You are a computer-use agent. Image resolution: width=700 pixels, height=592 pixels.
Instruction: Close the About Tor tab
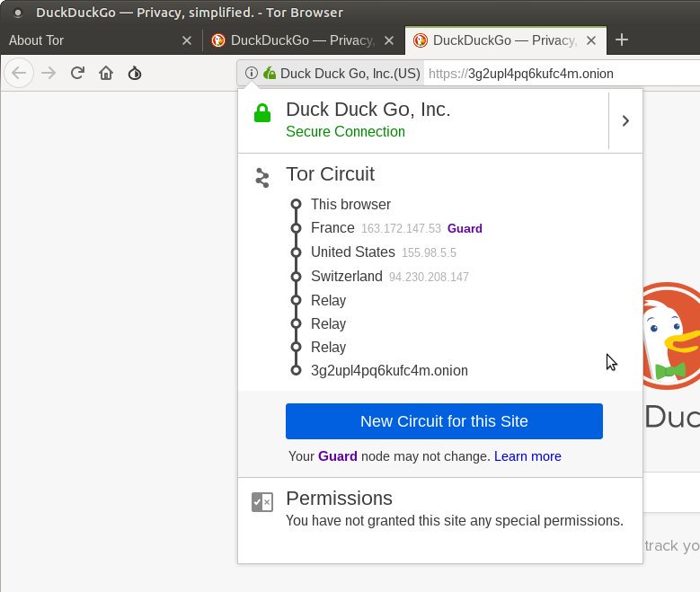point(187,40)
